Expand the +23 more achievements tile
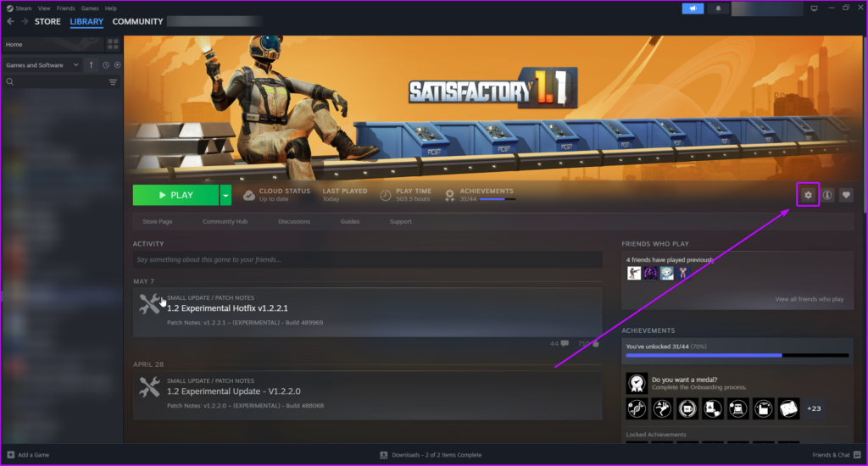The height and width of the screenshot is (466, 868). (814, 408)
